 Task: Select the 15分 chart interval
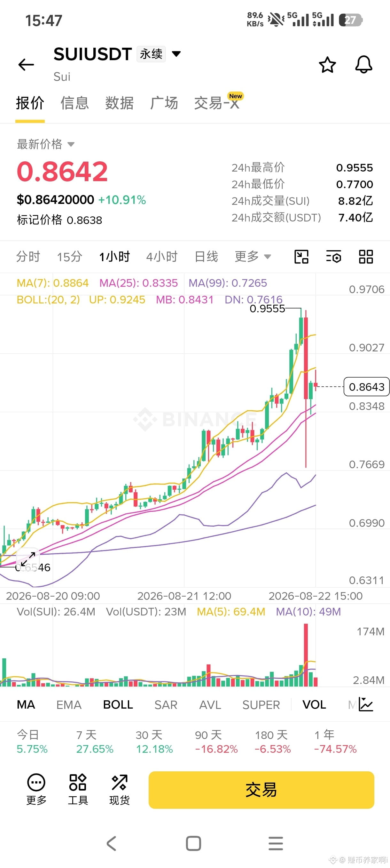click(70, 257)
